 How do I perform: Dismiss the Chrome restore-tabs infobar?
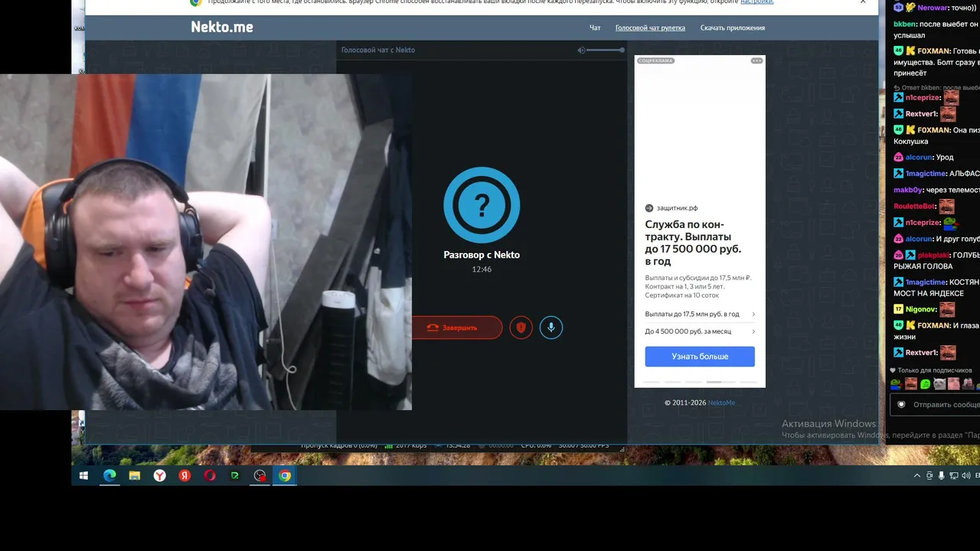[x=863, y=2]
